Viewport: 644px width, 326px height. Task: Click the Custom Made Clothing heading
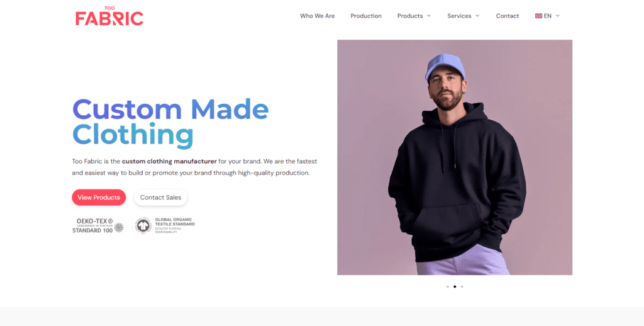pos(170,122)
